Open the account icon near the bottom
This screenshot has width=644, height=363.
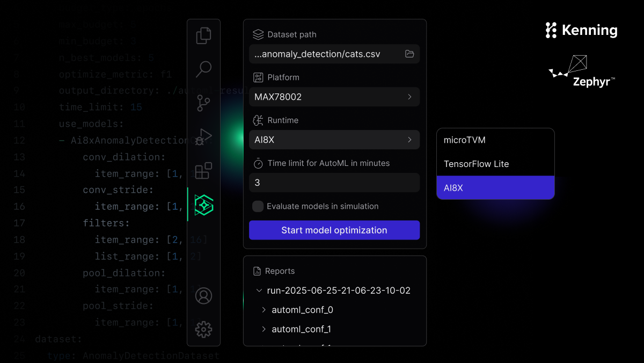coord(203,295)
